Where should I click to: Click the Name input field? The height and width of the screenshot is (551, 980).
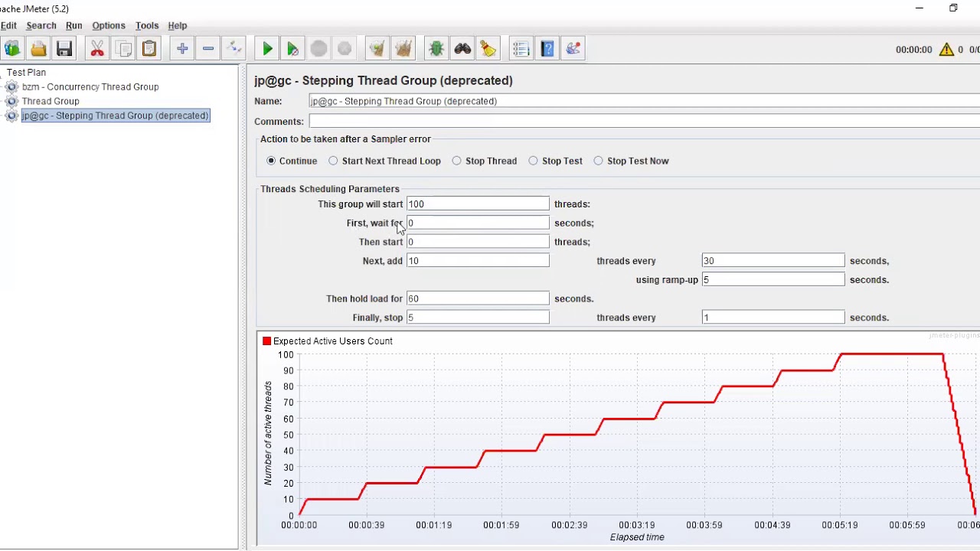tap(645, 101)
